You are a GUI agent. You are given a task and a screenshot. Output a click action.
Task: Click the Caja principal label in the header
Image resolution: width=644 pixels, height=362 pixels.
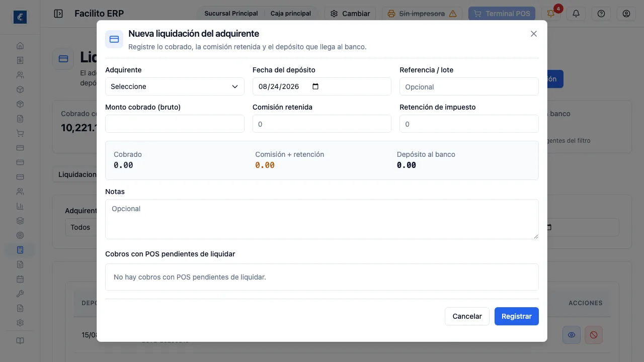coord(291,14)
